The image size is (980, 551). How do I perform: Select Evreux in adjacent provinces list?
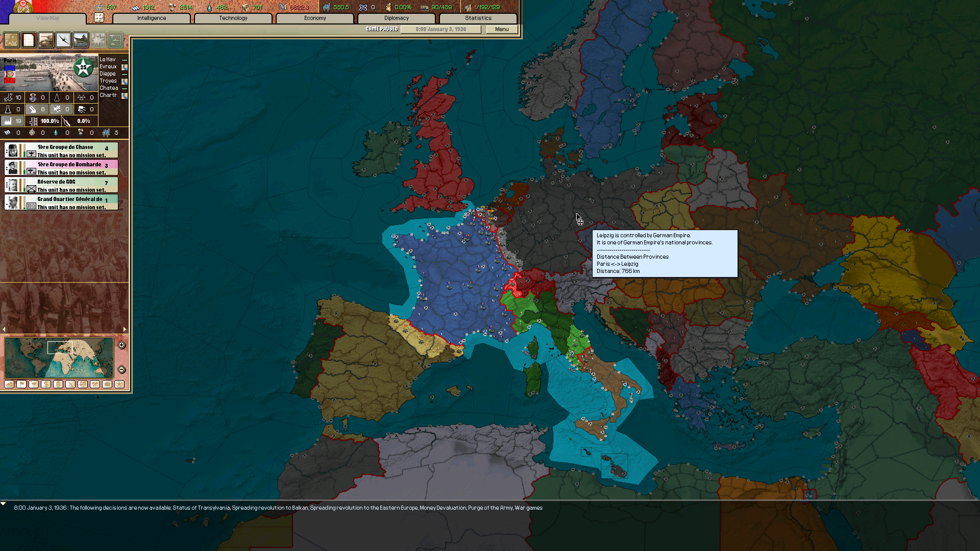(108, 67)
